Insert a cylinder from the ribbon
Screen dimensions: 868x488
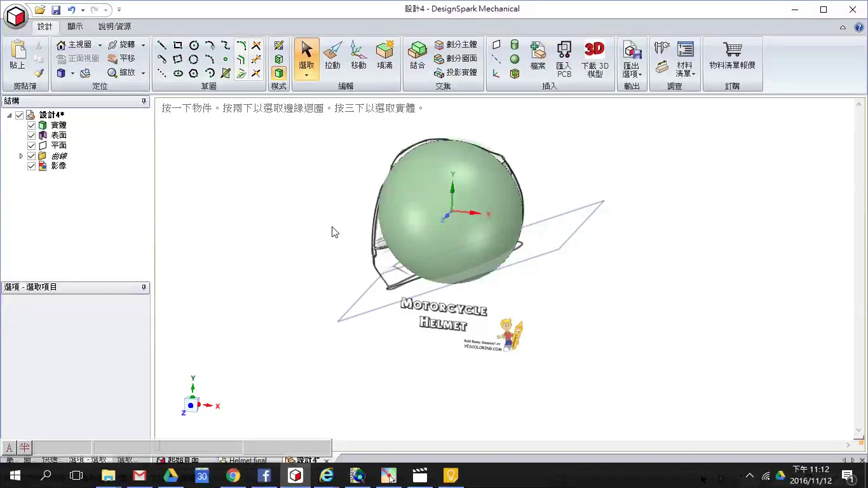[515, 44]
